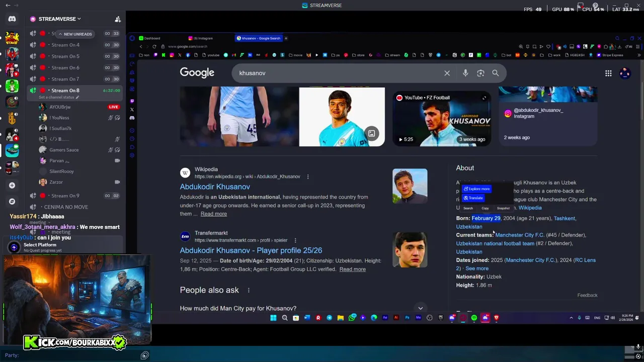Open the Google account avatar
Image resolution: width=644 pixels, height=362 pixels.
pos(625,73)
